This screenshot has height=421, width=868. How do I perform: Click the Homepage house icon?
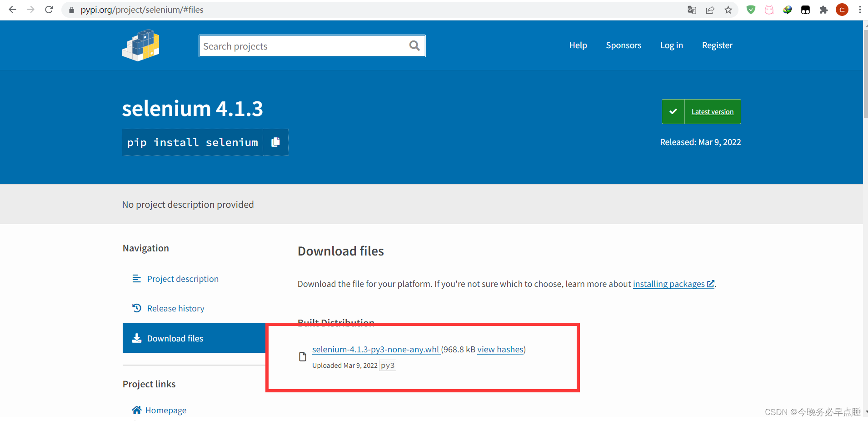pos(136,410)
